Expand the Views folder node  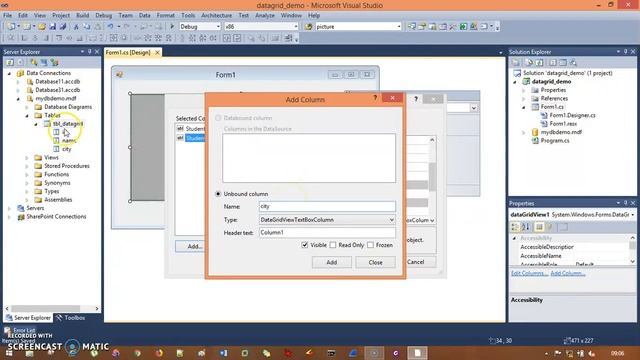[x=27, y=158]
